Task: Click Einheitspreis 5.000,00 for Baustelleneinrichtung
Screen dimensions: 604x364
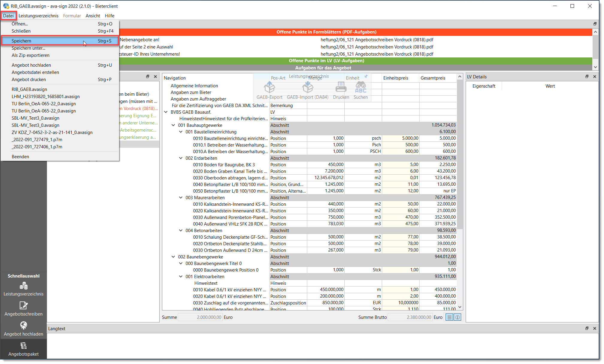Action: (401, 138)
